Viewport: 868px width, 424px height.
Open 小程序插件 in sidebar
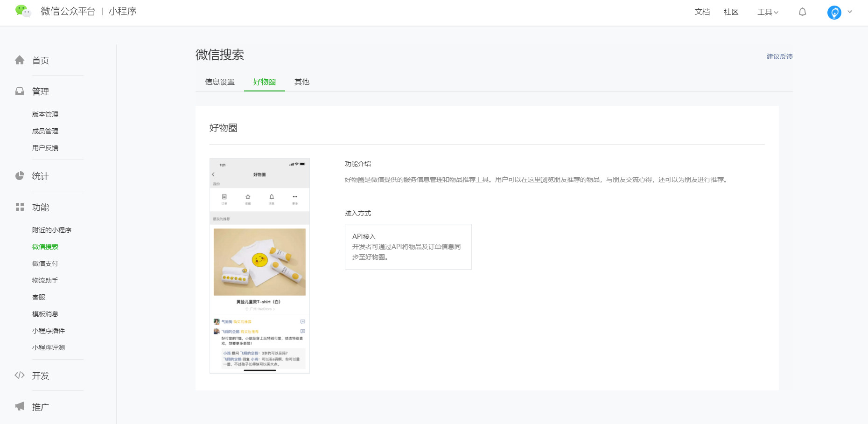[x=49, y=331]
